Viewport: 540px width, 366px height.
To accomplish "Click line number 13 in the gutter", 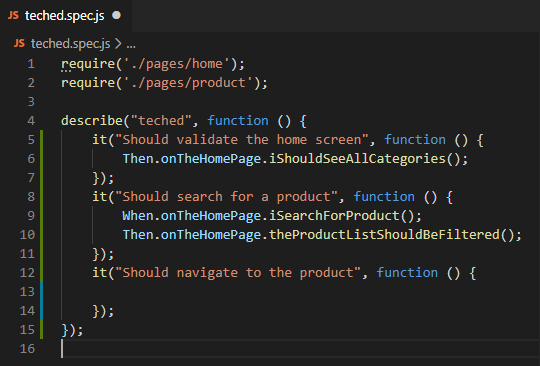I will tap(27, 292).
